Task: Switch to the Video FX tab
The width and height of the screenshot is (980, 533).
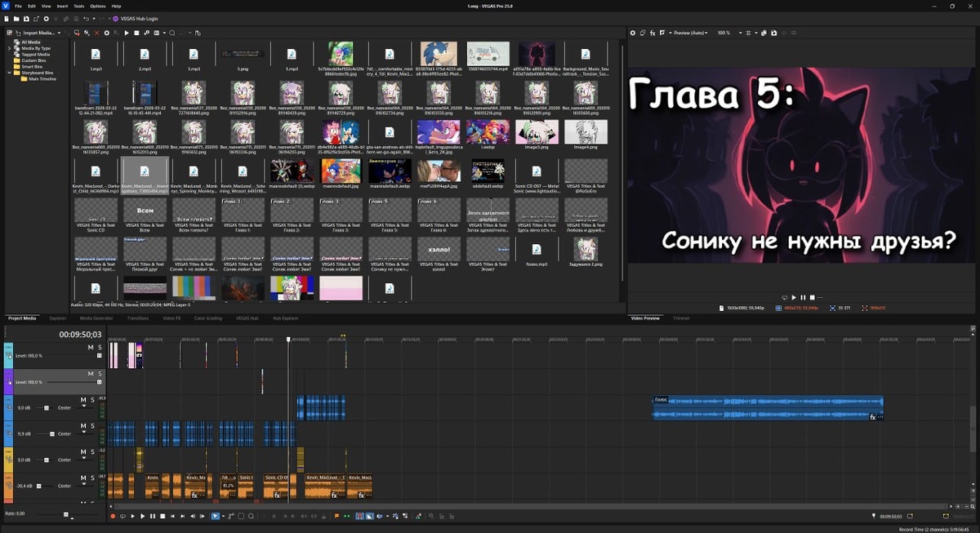Action: tap(171, 318)
